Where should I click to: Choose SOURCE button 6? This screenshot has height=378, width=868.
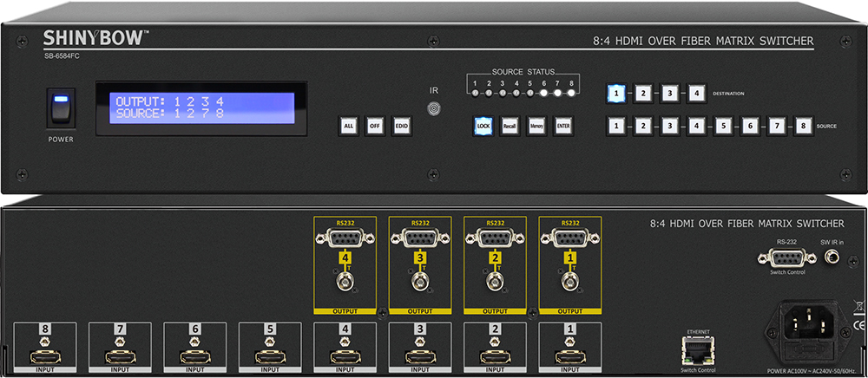point(750,126)
